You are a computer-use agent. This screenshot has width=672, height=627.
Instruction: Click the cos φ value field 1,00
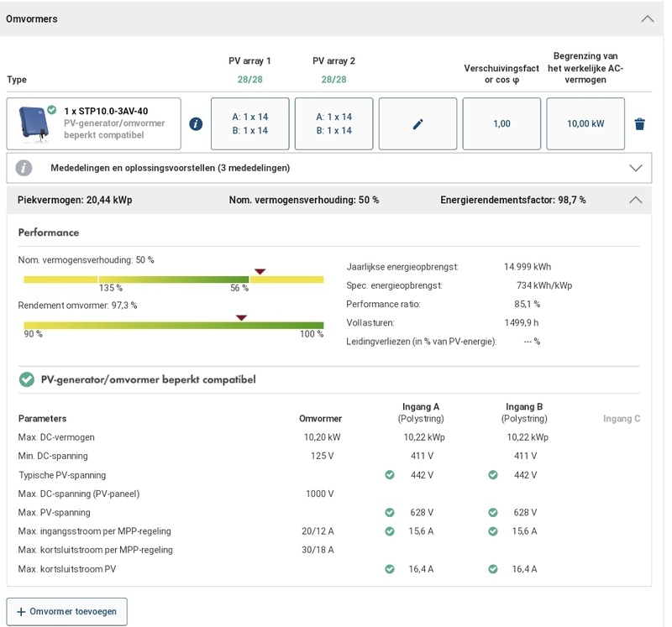[501, 124]
